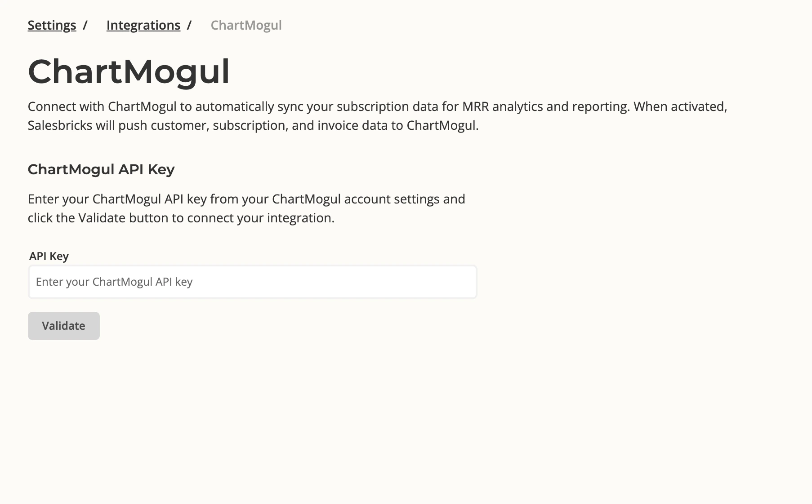Click the current ChartMogul breadcrumb entry

coord(246,25)
